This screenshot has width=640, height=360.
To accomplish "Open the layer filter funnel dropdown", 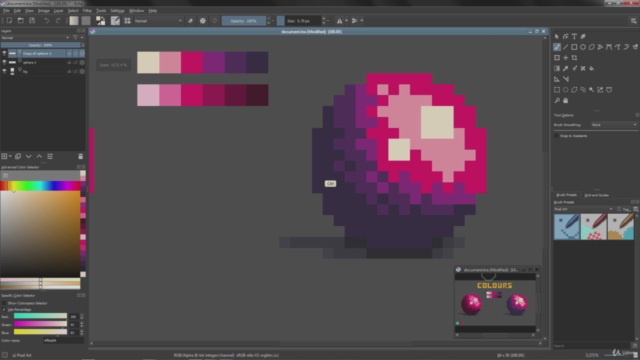I will click(x=78, y=38).
